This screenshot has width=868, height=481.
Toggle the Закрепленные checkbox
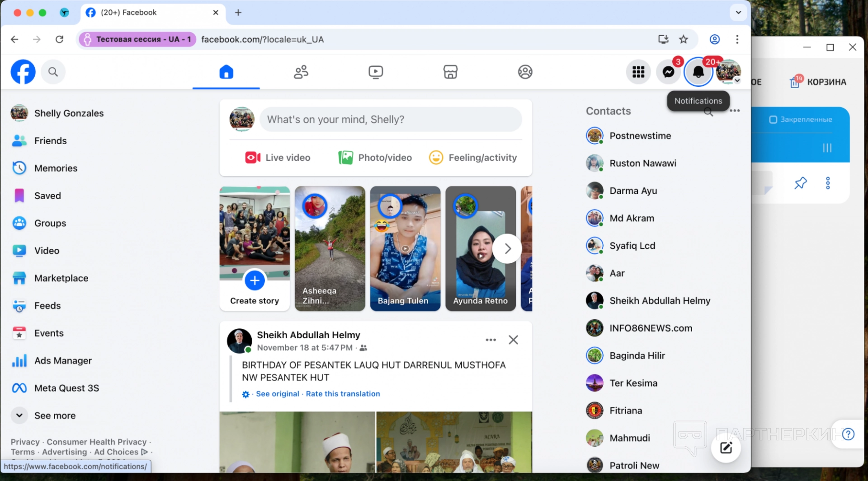(773, 120)
